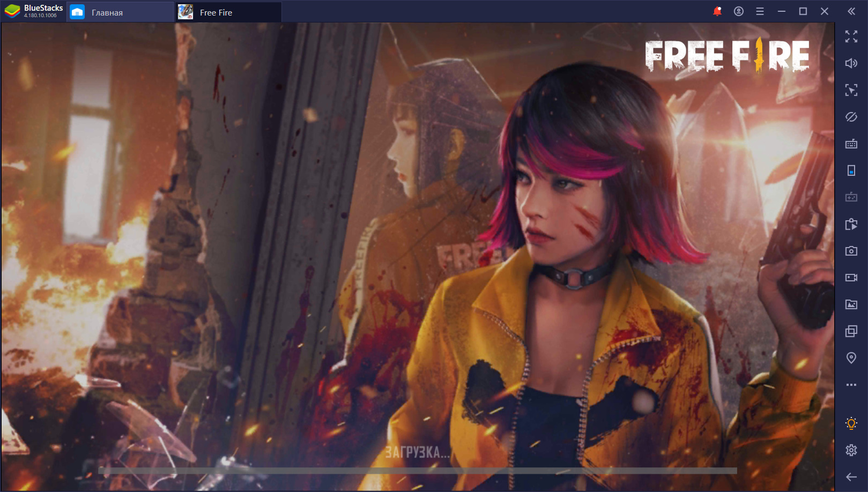Open the media gallery icon
Image resolution: width=868 pixels, height=492 pixels.
(851, 304)
